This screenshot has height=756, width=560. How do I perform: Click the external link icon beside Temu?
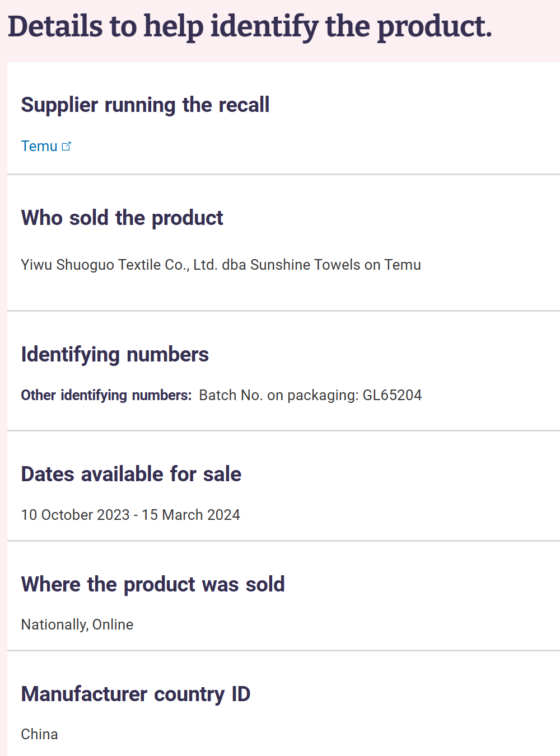(x=67, y=146)
